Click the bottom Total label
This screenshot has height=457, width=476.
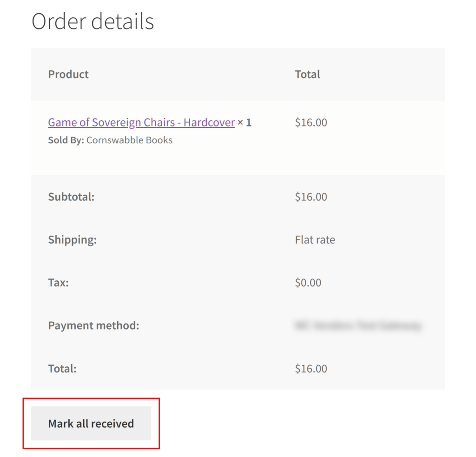(x=62, y=369)
